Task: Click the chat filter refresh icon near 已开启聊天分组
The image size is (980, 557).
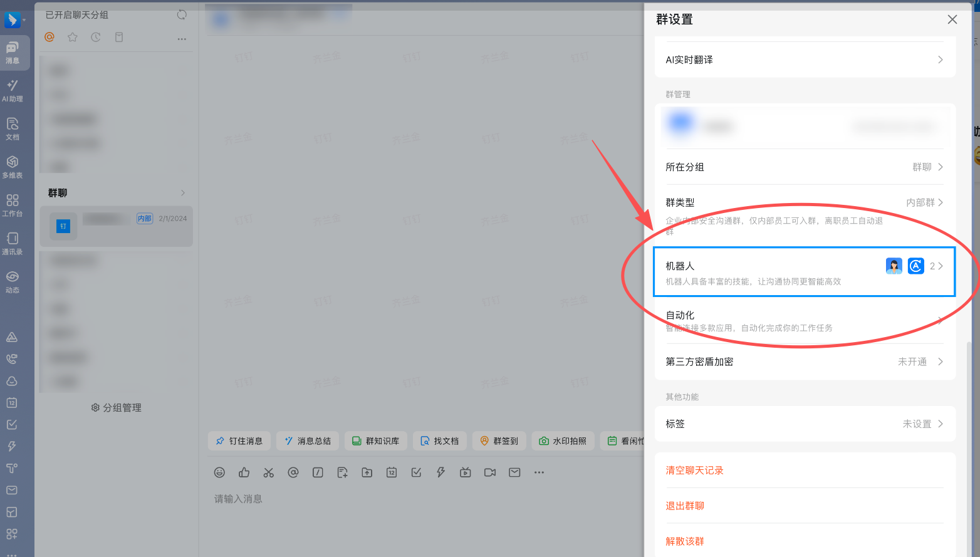Action: (181, 15)
